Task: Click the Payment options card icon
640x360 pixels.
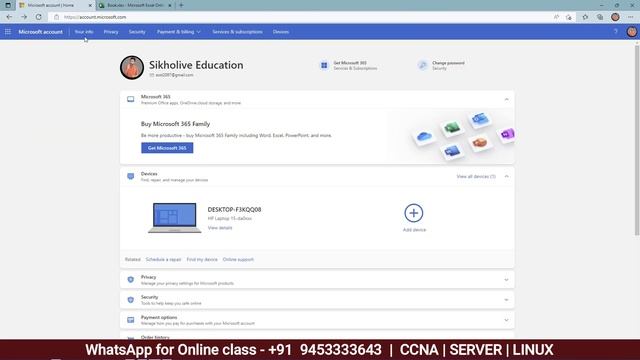Action: point(131,320)
